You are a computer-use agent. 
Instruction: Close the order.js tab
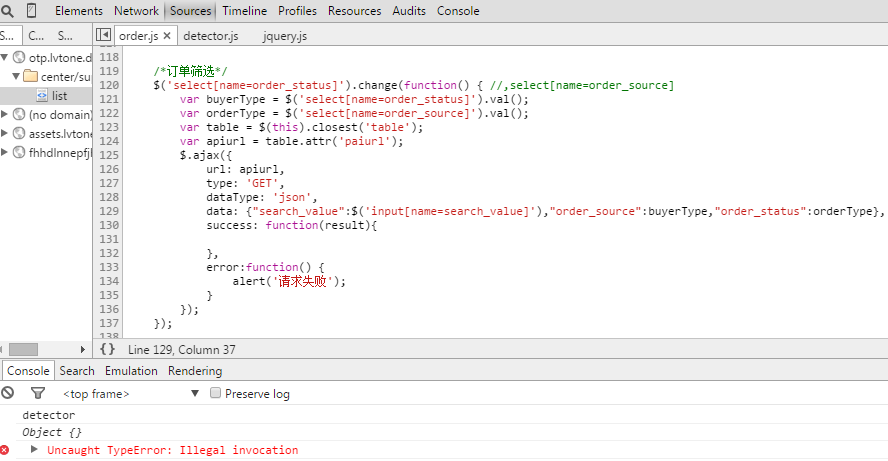[167, 36]
